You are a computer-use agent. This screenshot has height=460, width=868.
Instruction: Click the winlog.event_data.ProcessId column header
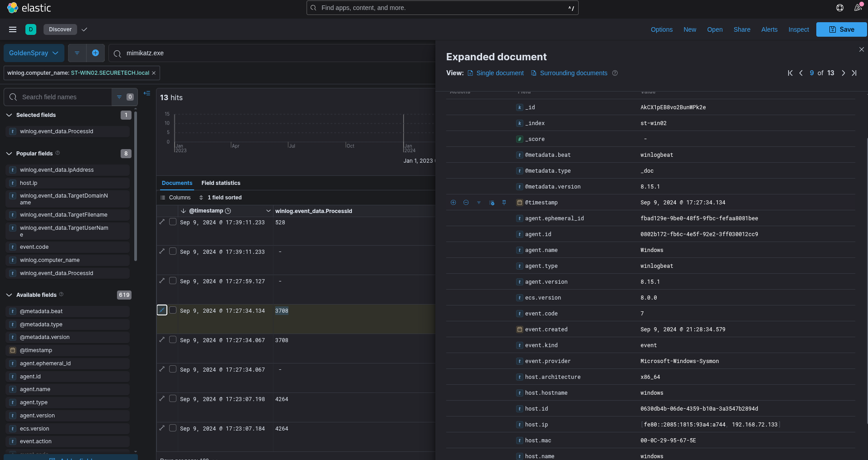point(313,211)
